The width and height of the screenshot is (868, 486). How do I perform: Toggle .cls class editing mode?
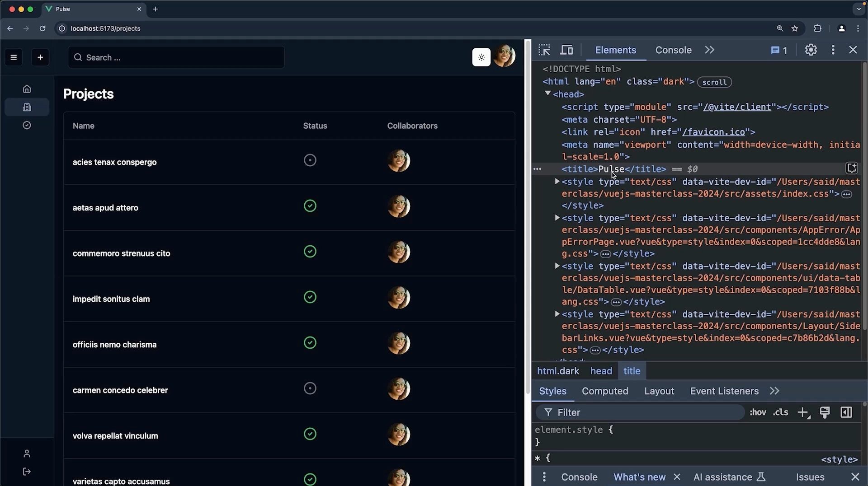click(x=780, y=412)
